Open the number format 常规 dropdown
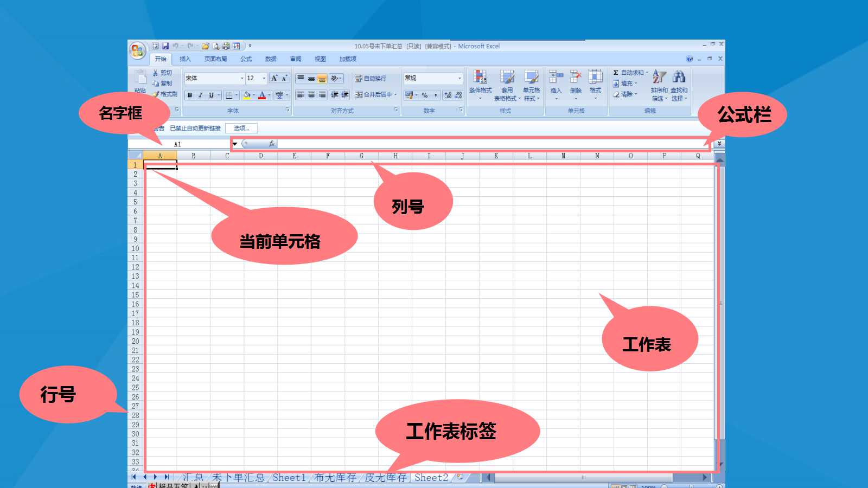The width and height of the screenshot is (868, 488). point(458,78)
